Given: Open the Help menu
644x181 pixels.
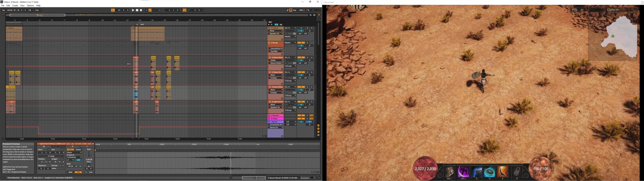Looking at the screenshot, I should pos(38,6).
